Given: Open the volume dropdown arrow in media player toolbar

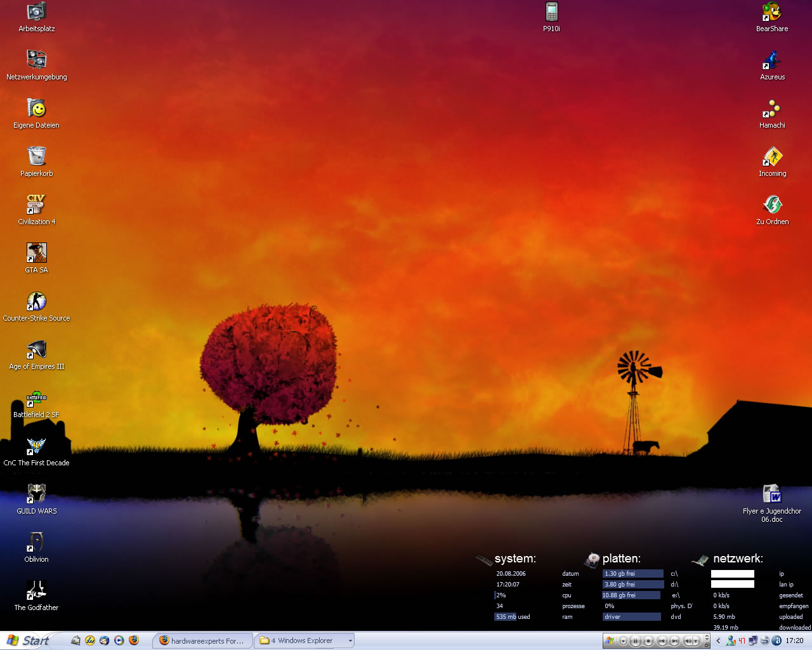Looking at the screenshot, I should [x=696, y=641].
